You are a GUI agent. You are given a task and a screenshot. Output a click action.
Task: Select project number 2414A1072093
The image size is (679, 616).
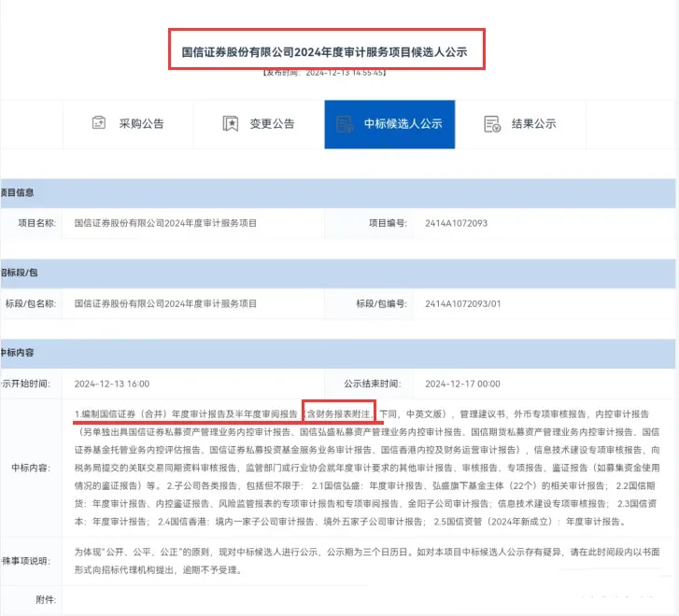456,223
